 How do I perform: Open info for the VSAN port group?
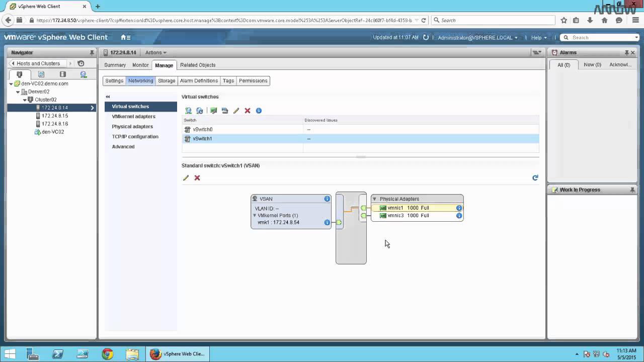click(327, 199)
